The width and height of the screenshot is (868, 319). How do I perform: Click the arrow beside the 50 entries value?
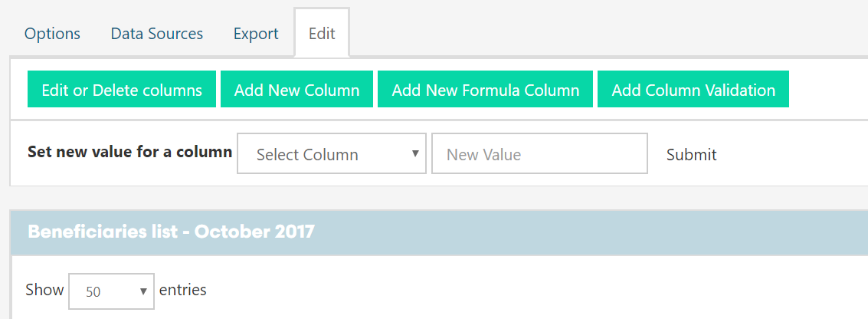coord(143,291)
